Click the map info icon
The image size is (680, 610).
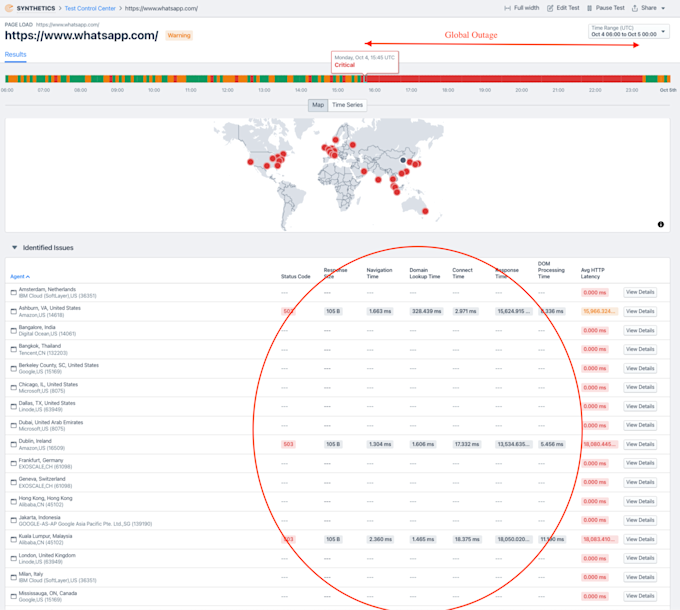point(660,224)
